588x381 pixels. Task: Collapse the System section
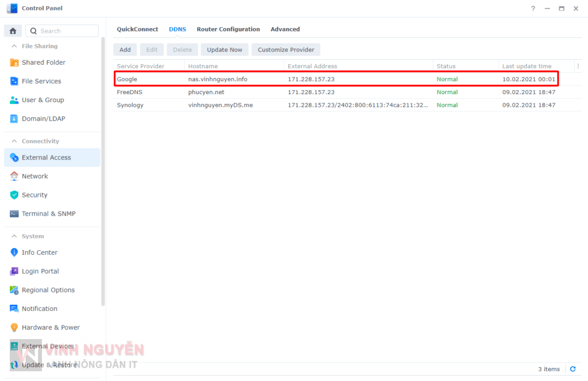[x=13, y=236]
